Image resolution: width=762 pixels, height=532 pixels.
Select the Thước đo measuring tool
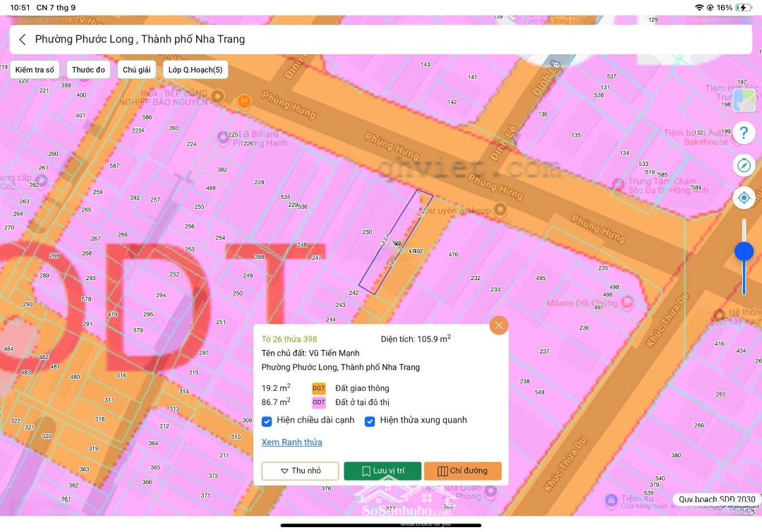coord(88,70)
